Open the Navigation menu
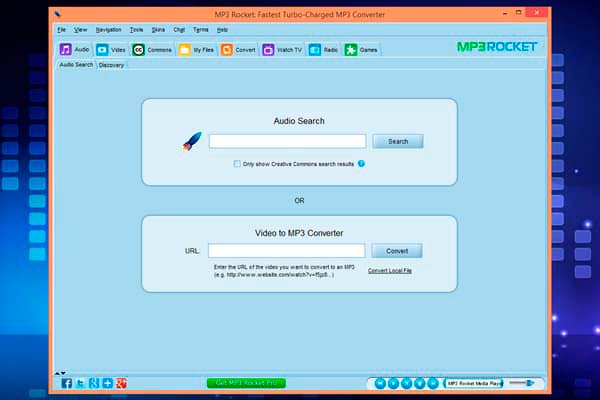Image resolution: width=600 pixels, height=400 pixels. (108, 30)
